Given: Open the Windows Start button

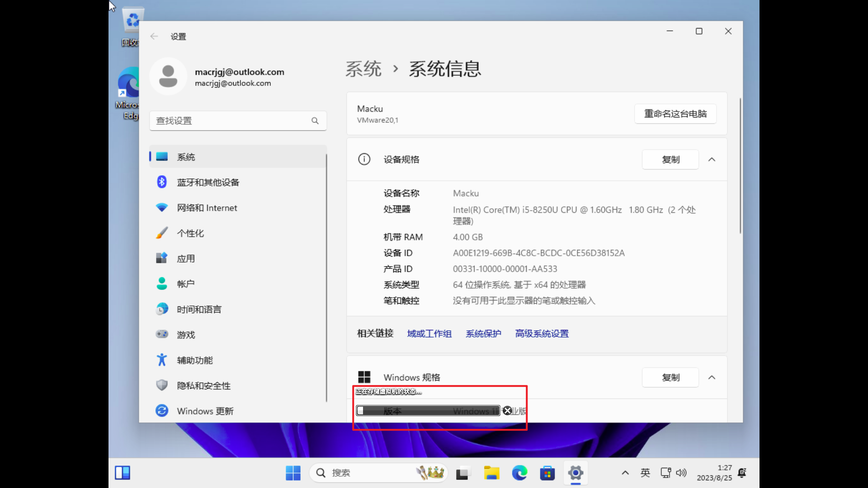Looking at the screenshot, I should pos(293,473).
